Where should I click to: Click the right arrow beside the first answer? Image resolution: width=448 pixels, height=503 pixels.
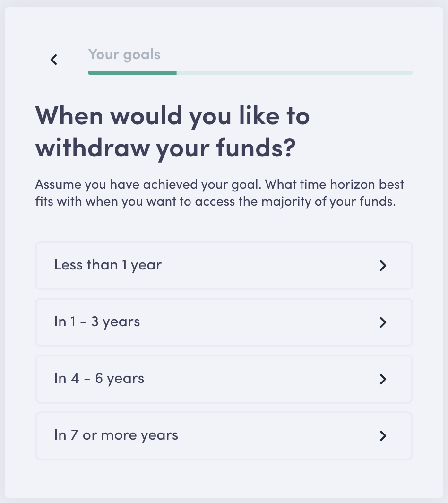(383, 266)
